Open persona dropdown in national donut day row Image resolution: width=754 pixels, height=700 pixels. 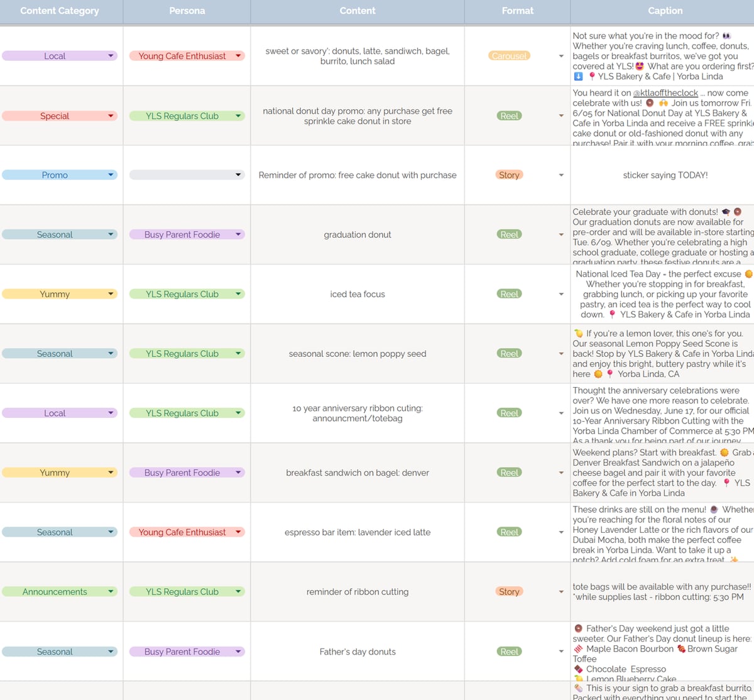[x=187, y=116]
